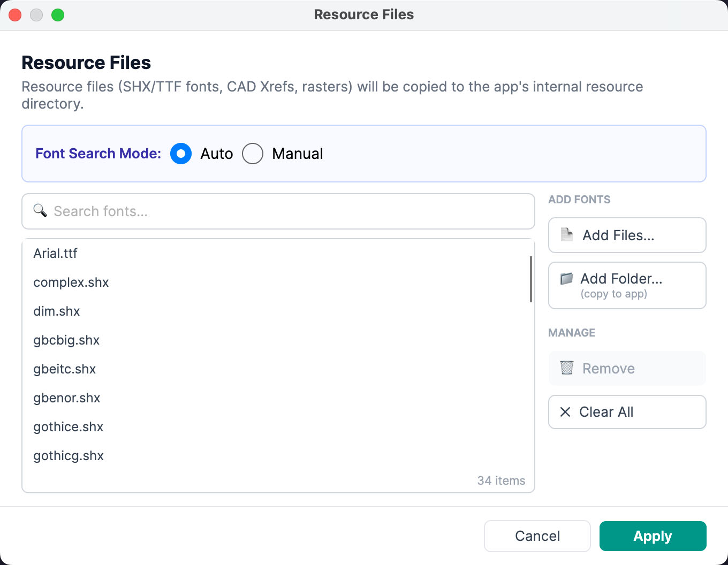Click the 34 items count label
This screenshot has width=728, height=565.
501,480
